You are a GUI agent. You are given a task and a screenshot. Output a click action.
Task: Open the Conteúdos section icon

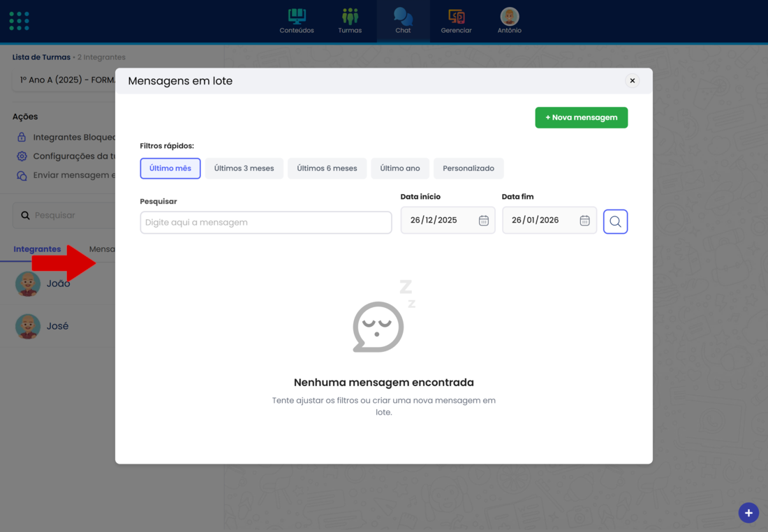coord(297,20)
